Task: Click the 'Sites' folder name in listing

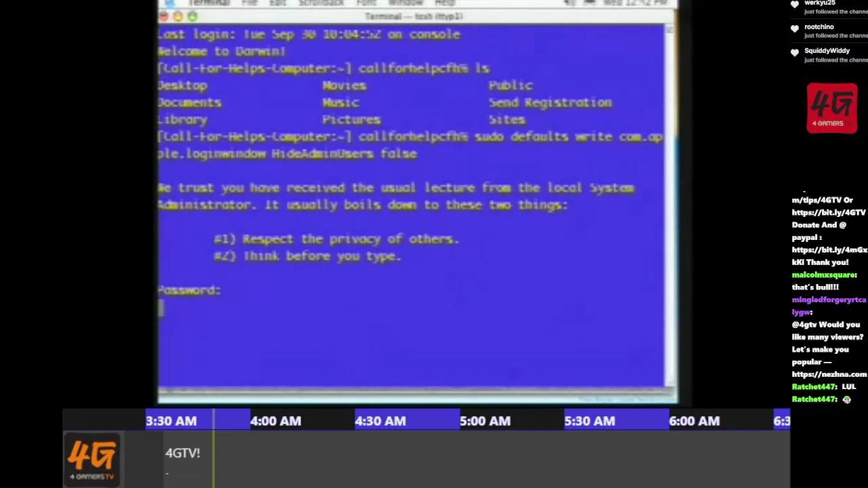Action: click(507, 119)
